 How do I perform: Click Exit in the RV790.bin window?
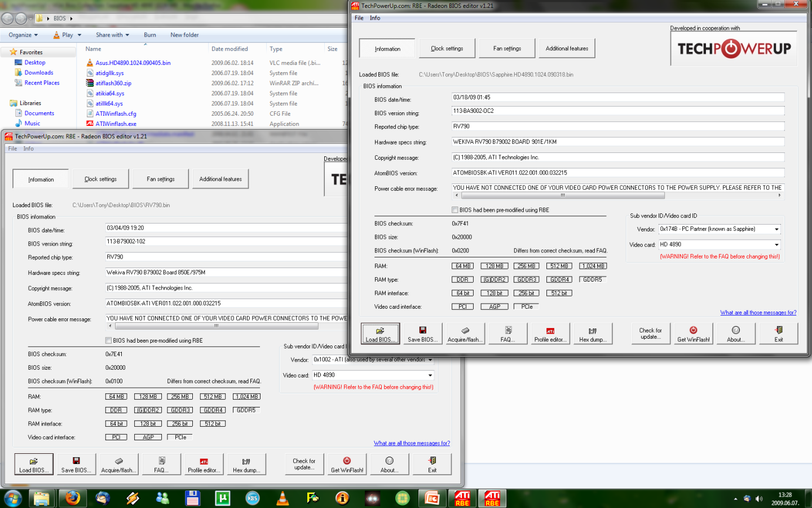click(432, 464)
